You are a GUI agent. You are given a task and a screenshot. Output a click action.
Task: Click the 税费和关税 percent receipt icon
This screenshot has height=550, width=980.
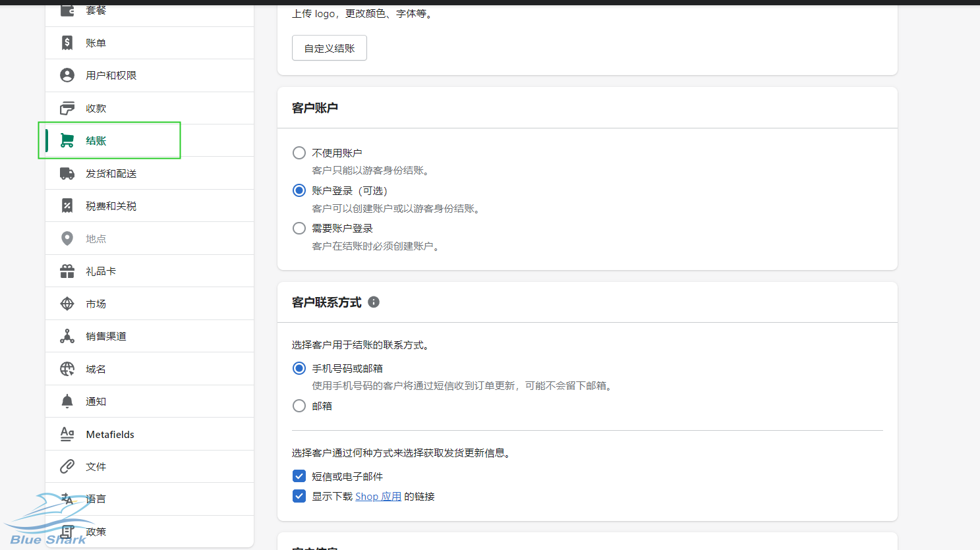(x=67, y=206)
